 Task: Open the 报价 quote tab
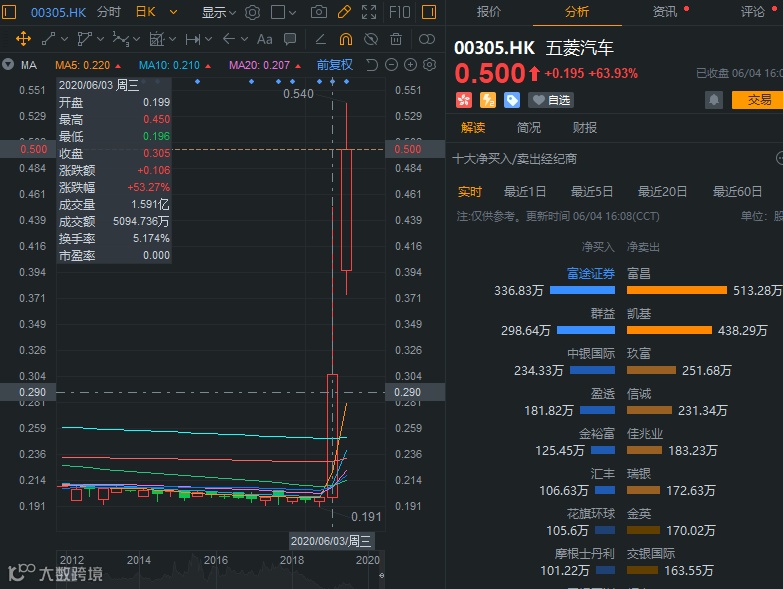(488, 12)
